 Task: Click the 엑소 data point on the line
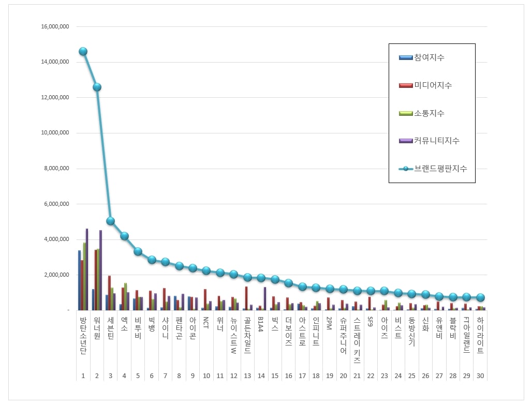point(124,236)
